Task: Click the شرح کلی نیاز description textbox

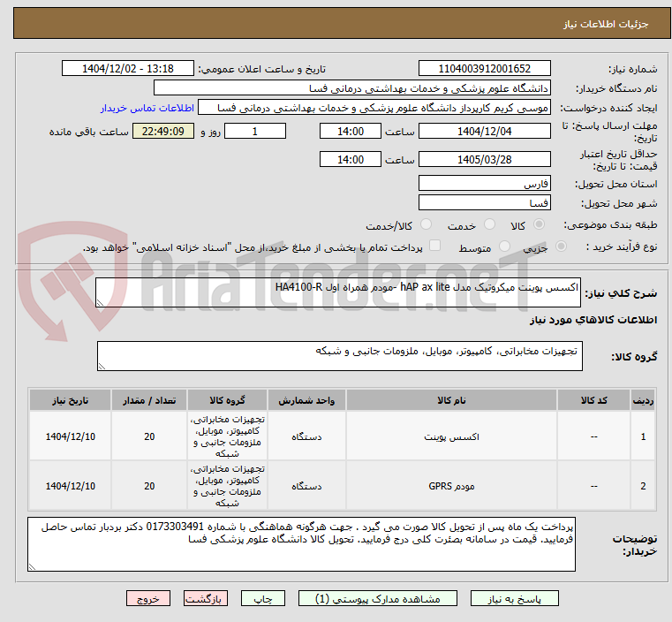Action: (x=337, y=292)
